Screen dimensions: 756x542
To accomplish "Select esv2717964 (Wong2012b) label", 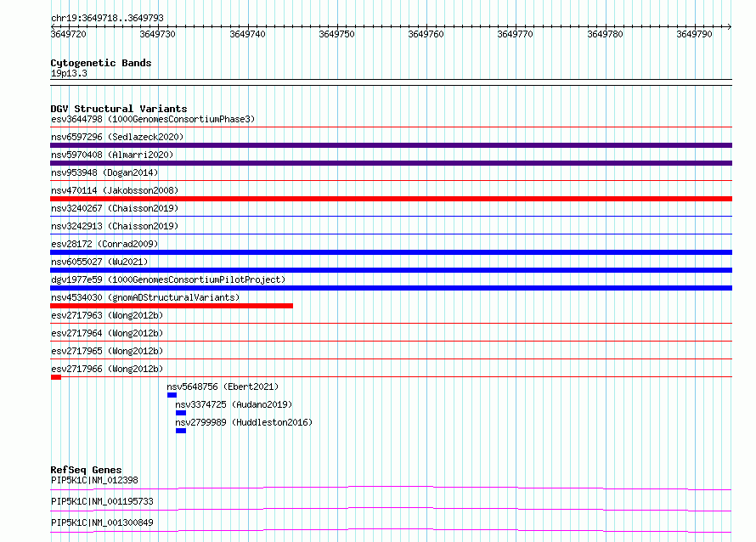I will [x=107, y=333].
